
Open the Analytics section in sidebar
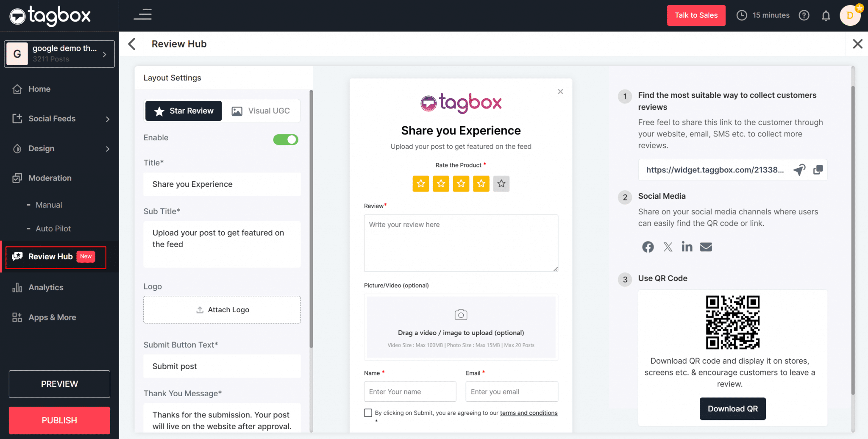pyautogui.click(x=47, y=287)
